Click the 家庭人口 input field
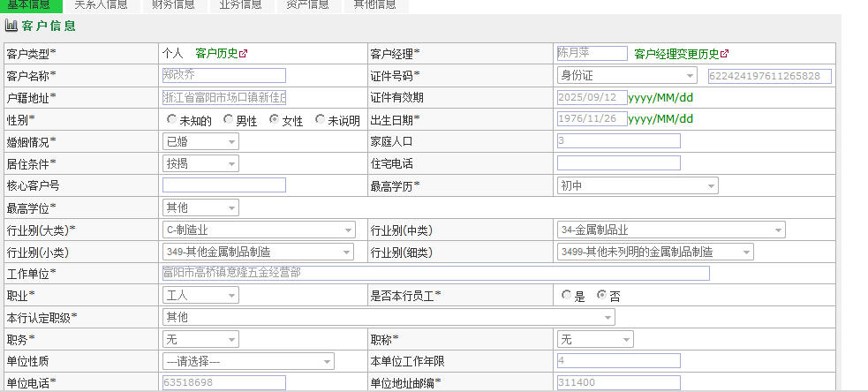 tap(619, 140)
